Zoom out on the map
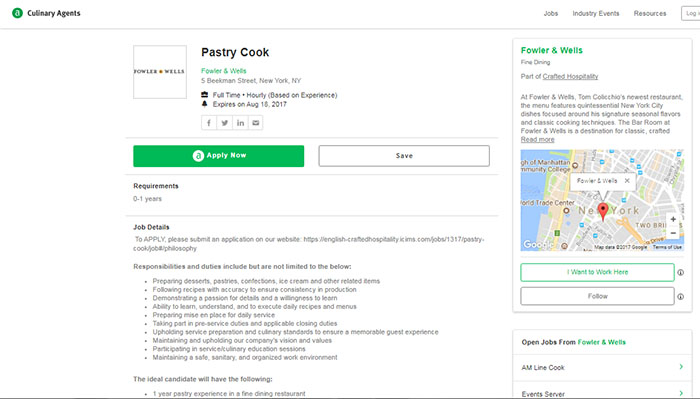Viewport: 700px width, 399px height. pyautogui.click(x=673, y=233)
